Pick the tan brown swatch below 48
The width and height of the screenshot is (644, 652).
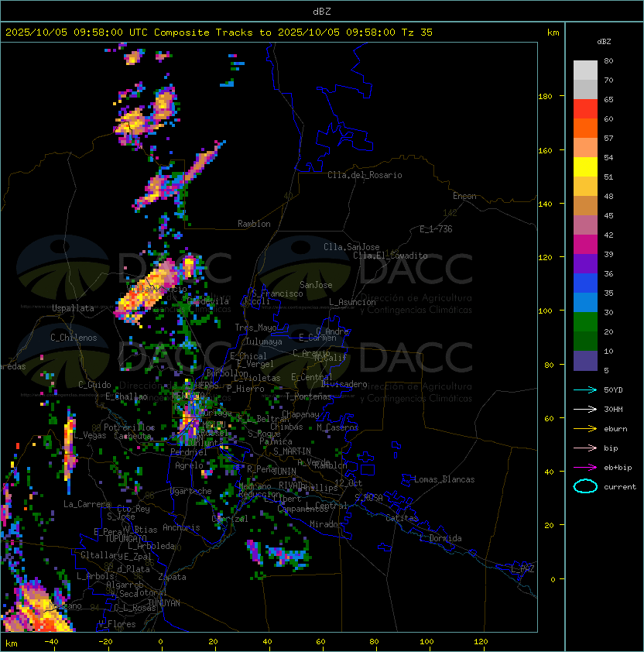tap(585, 205)
